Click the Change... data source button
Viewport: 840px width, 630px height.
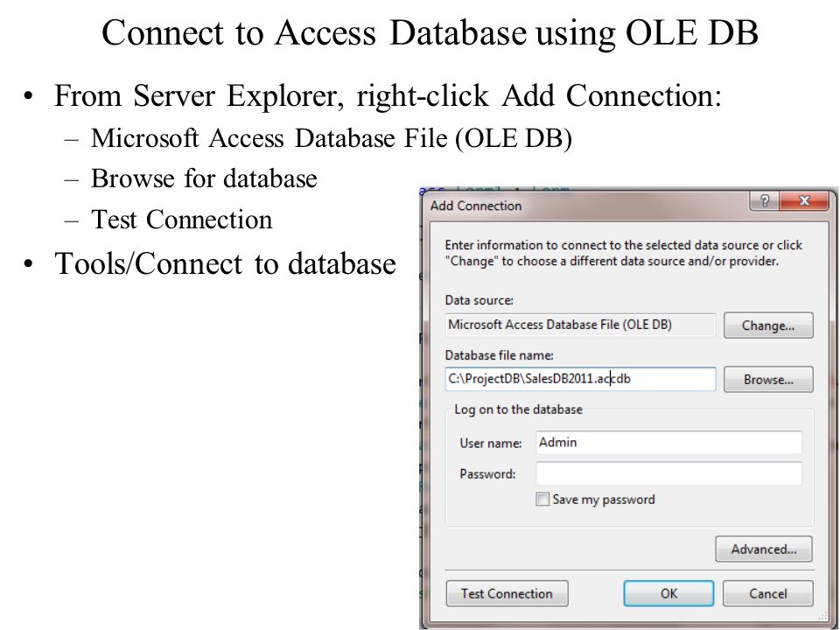[x=768, y=325]
